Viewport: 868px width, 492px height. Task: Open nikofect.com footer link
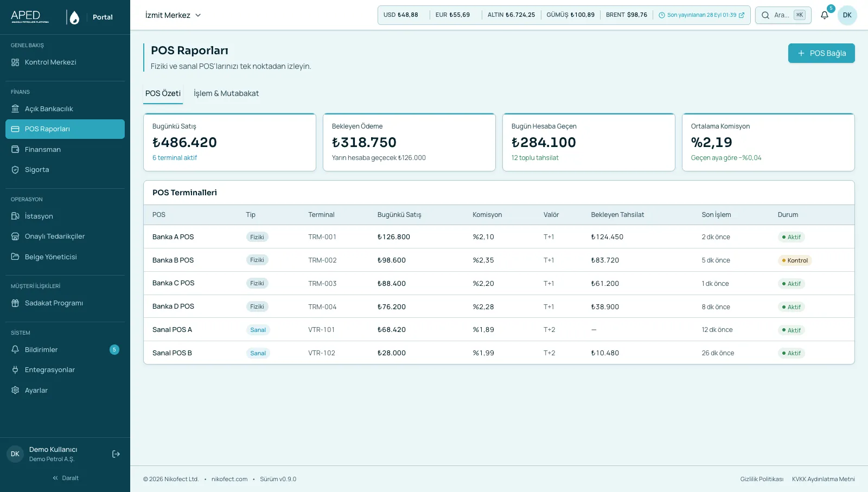229,479
